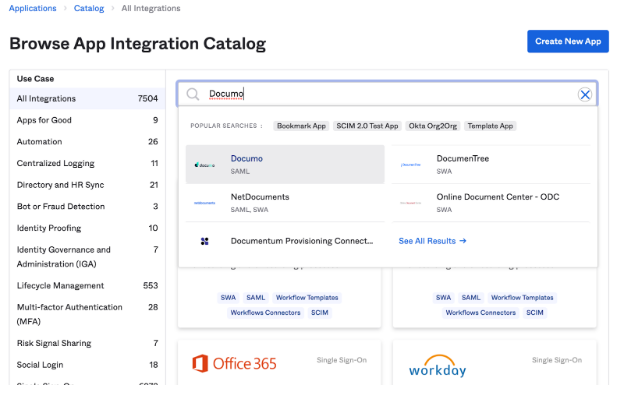Click the SWA tag on the left card
The width and height of the screenshot is (618, 403).
tap(228, 298)
